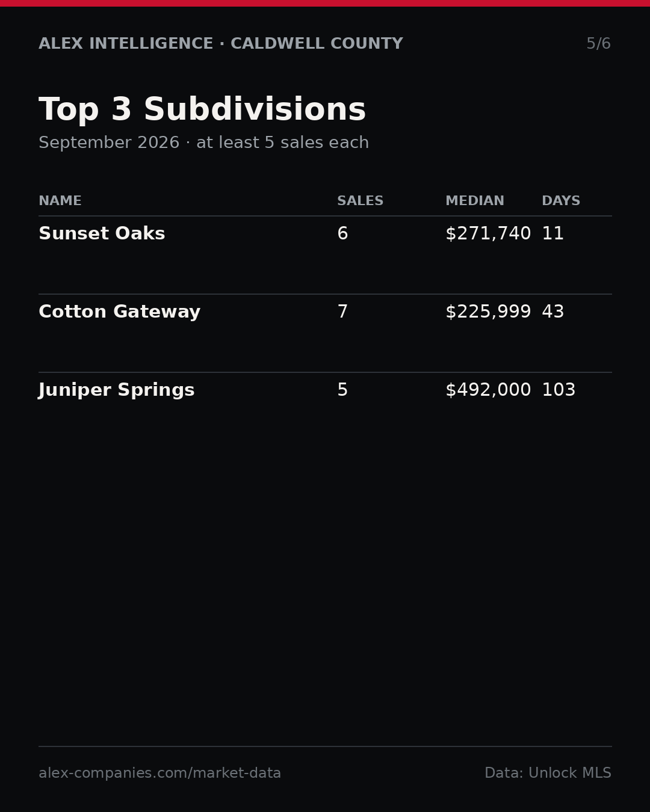
Task: Click the $225,999 median price
Action: pyautogui.click(x=488, y=312)
